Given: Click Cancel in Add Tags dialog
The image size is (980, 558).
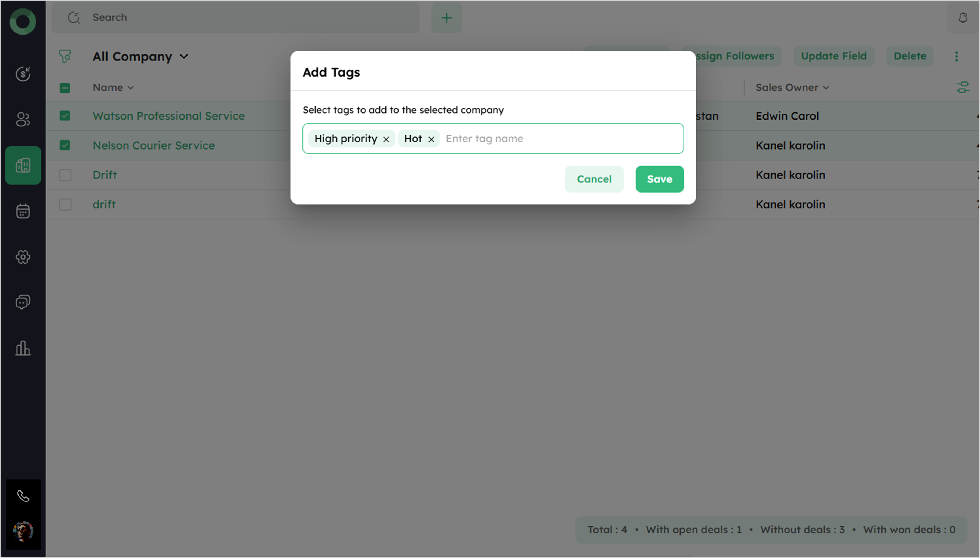Looking at the screenshot, I should [594, 179].
